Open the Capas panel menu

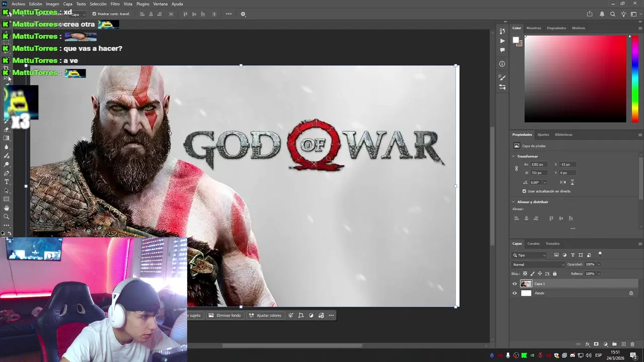[x=639, y=244]
